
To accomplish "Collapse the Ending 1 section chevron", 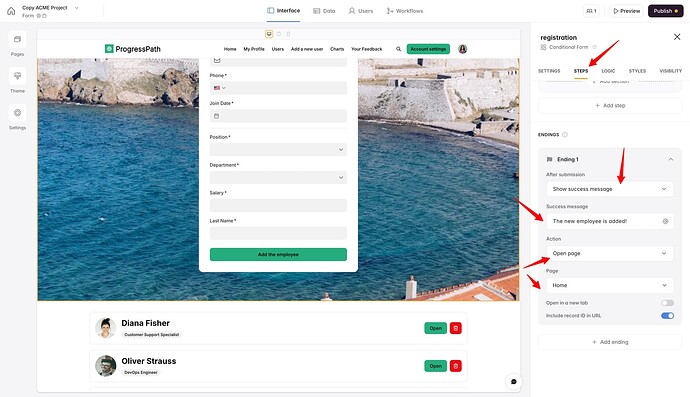I will pos(671,159).
